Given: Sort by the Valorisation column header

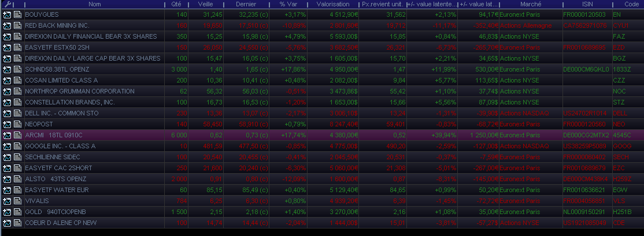Looking at the screenshot, I should coord(332,5).
